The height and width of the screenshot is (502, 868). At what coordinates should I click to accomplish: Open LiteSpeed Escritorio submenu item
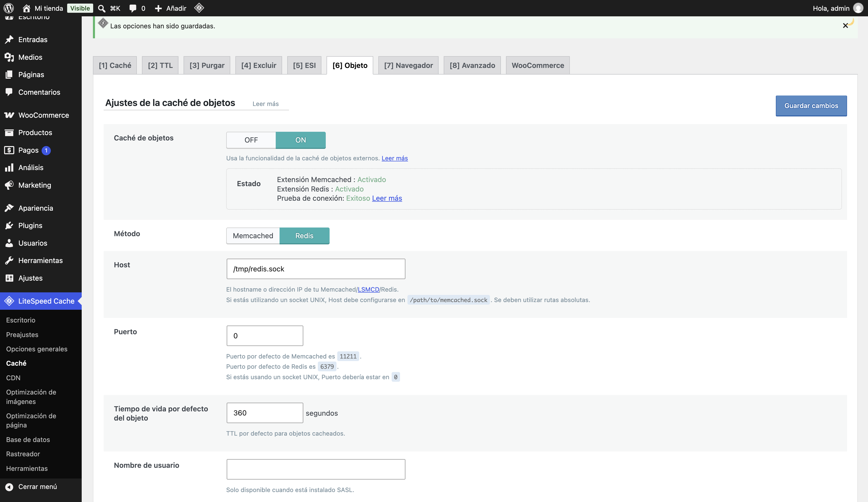coord(21,320)
